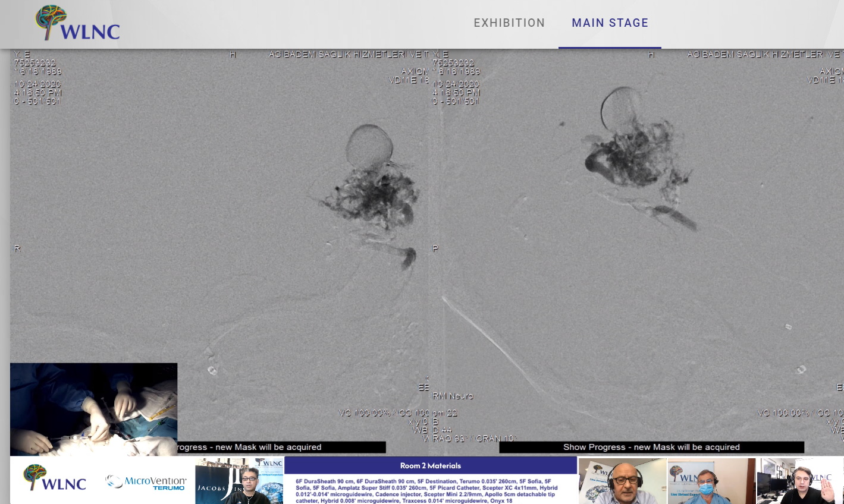Open the Exhibition tab
This screenshot has width=844, height=504.
[x=509, y=23]
